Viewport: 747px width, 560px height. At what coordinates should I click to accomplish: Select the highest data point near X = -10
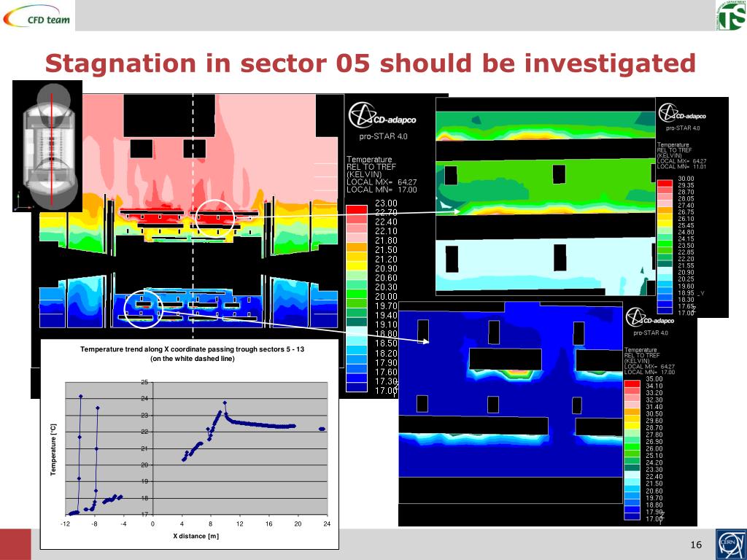pos(80,396)
